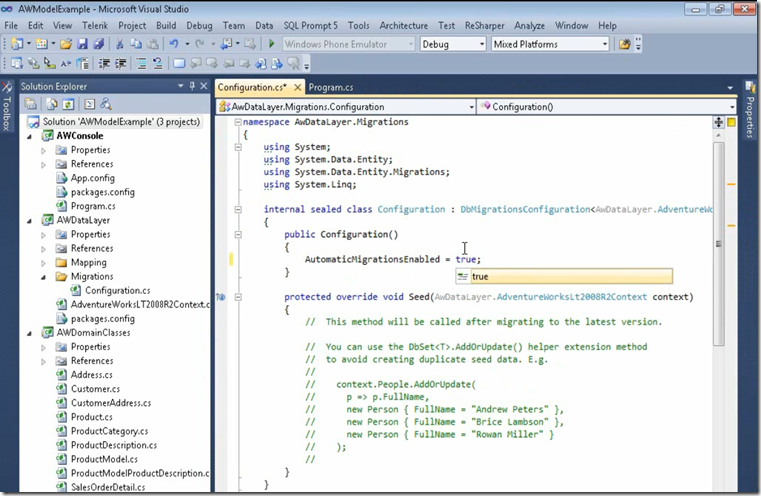Click the Solution Explorer Refresh icon
Screen dimensions: 761x496
pos(68,104)
